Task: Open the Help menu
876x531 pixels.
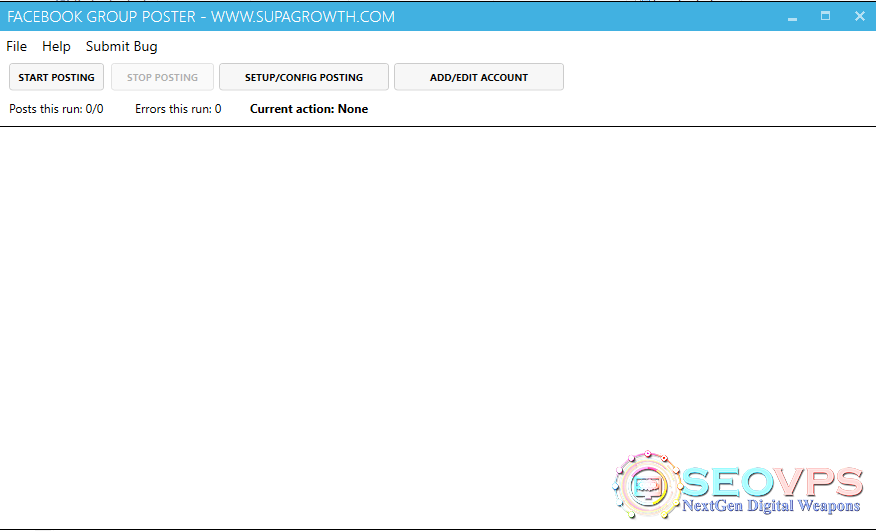Action: point(56,46)
